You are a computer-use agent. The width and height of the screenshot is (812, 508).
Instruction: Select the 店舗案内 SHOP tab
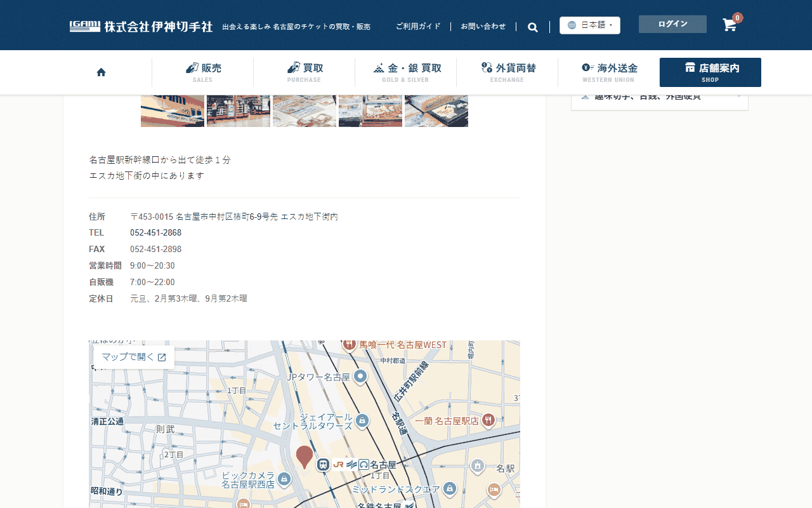pyautogui.click(x=710, y=72)
